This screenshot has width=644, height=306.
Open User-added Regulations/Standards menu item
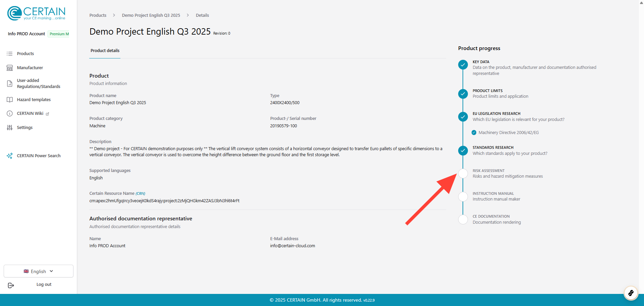39,84
